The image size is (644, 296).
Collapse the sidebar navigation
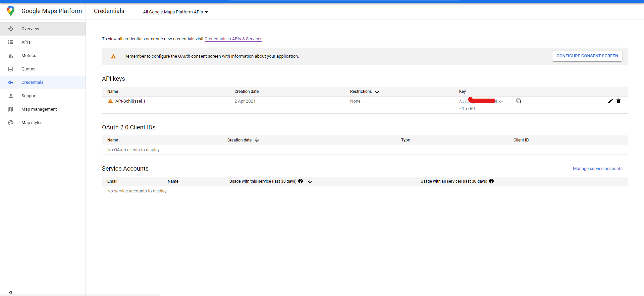(x=10, y=292)
